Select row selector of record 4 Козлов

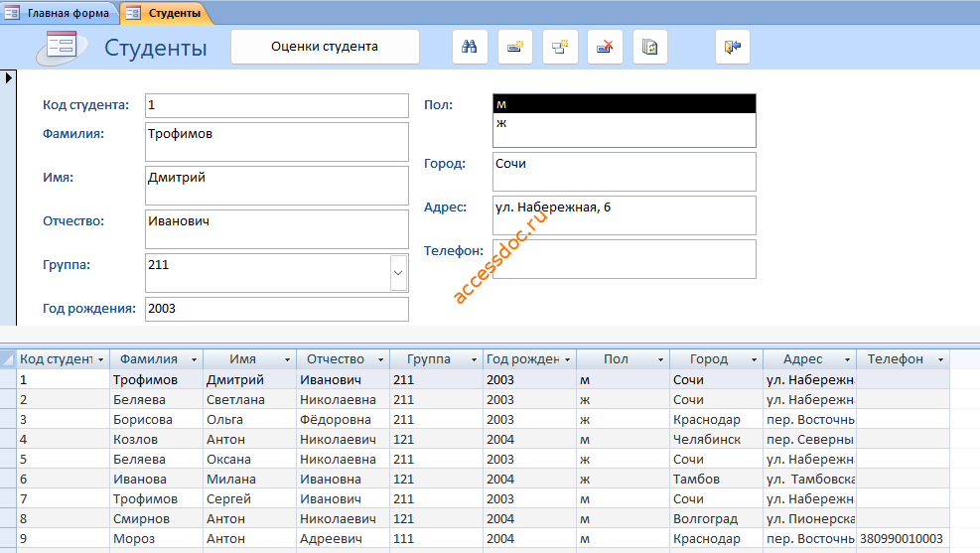[8, 439]
